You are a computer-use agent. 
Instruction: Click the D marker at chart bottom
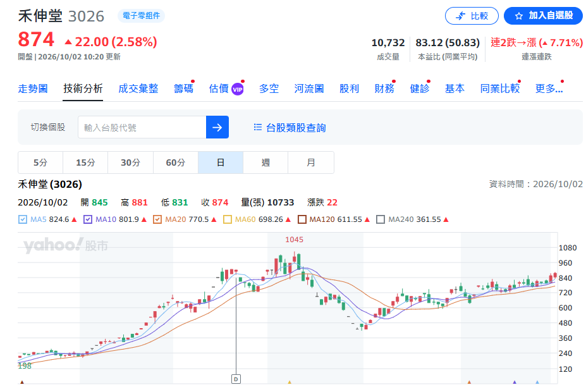coord(236,379)
